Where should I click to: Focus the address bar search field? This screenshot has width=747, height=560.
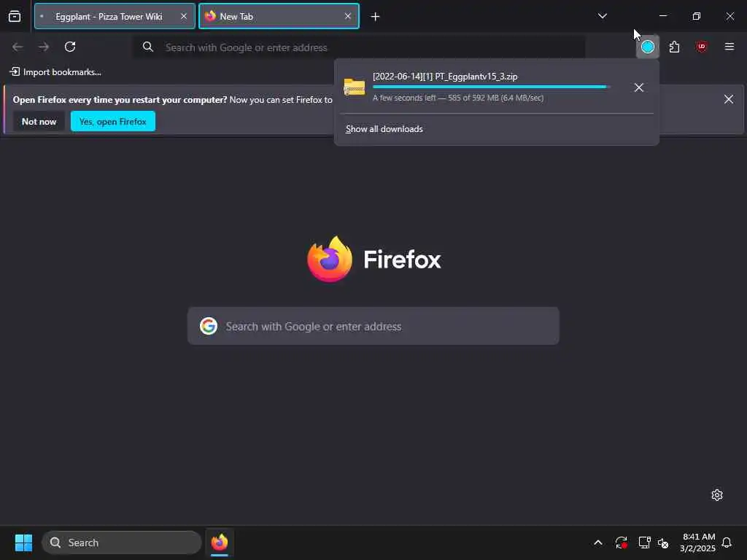point(359,47)
